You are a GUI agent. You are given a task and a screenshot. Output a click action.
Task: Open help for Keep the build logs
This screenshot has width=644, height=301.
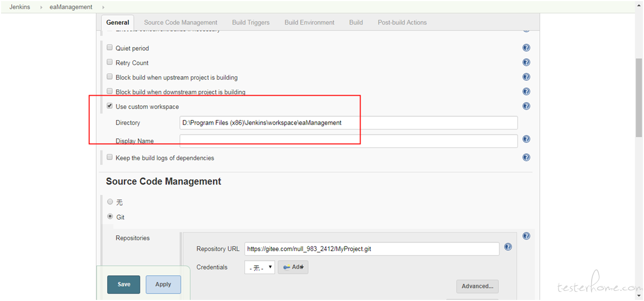point(526,157)
